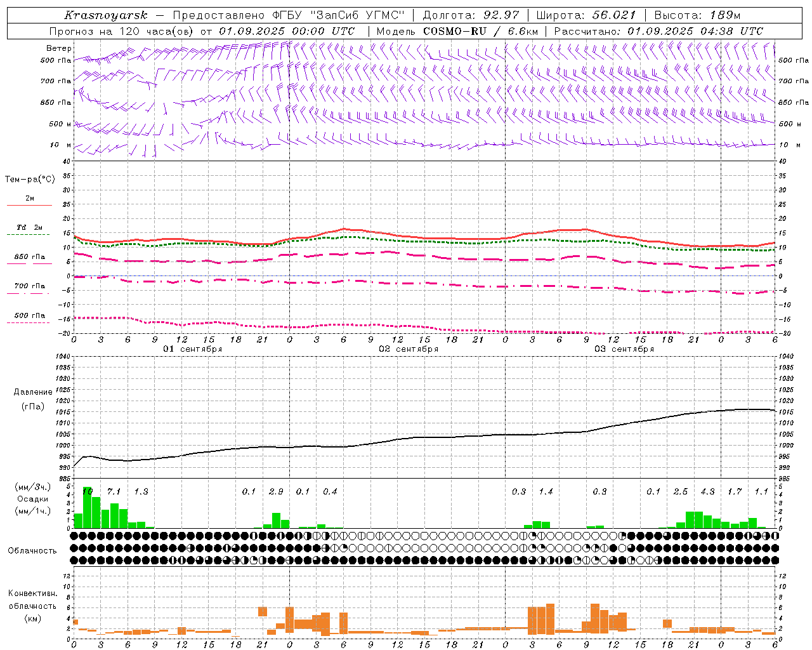Click the 10 м wind level label on the left
The height and width of the screenshot is (650, 812).
(61, 145)
